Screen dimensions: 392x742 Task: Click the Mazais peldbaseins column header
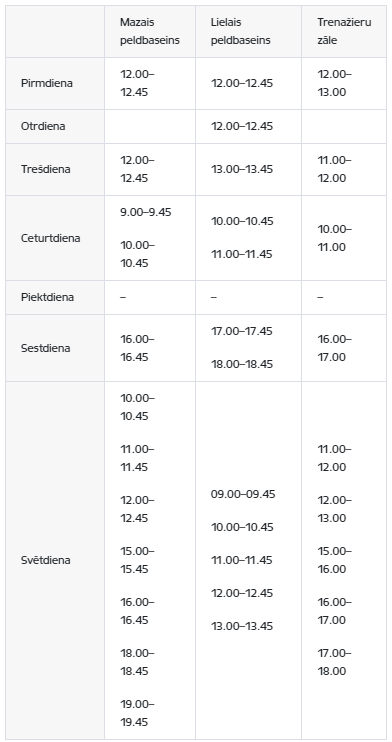[150, 31]
